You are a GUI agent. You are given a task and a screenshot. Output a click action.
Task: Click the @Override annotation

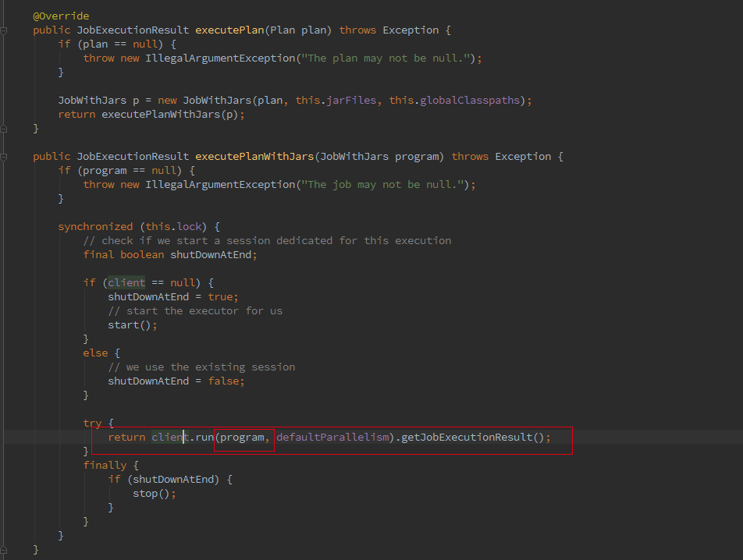pos(61,16)
